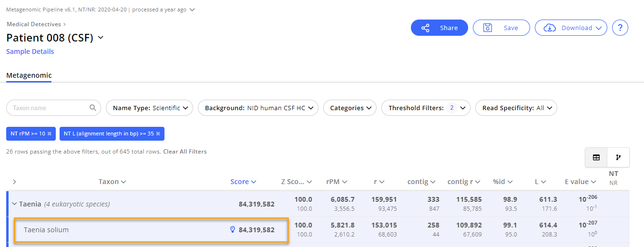This screenshot has width=644, height=247.
Task: Open the Name Type: Scientific dropdown
Action: click(149, 108)
